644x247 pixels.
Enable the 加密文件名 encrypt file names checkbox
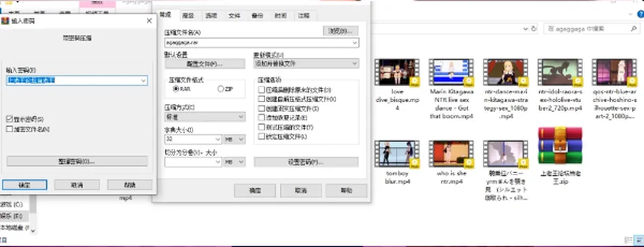coord(9,129)
